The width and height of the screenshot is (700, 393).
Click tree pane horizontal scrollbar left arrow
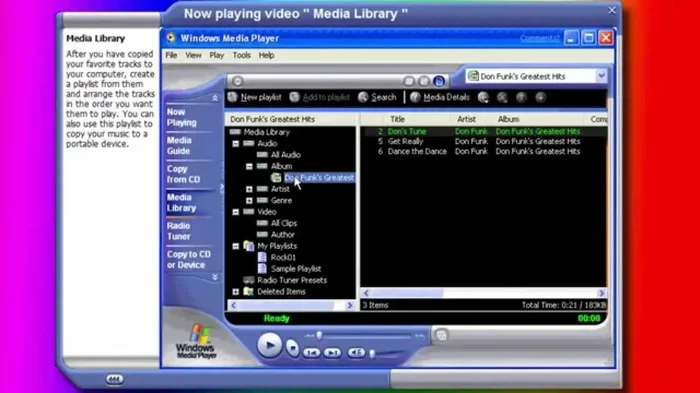[233, 305]
